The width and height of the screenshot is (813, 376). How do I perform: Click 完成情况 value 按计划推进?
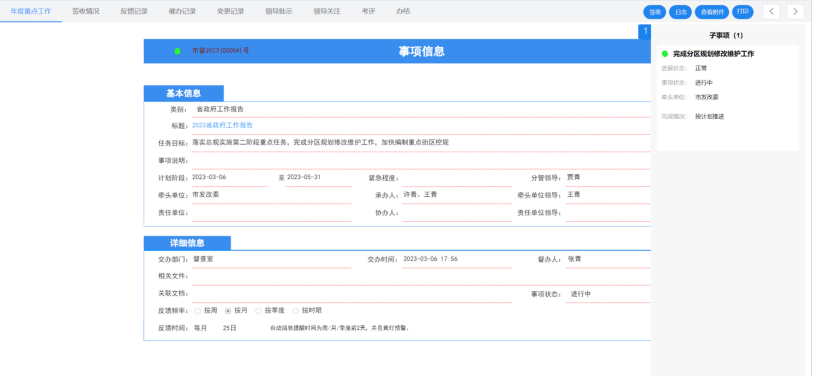pyautogui.click(x=709, y=117)
